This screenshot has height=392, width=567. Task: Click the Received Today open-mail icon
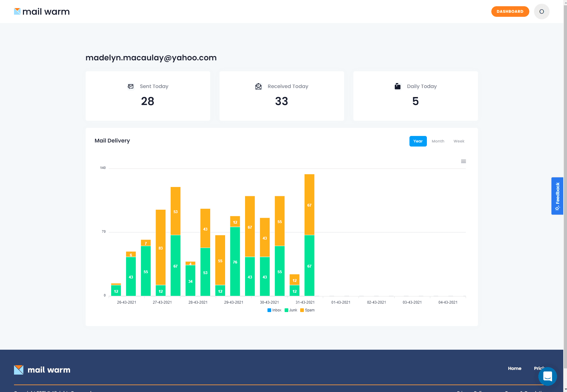[258, 86]
